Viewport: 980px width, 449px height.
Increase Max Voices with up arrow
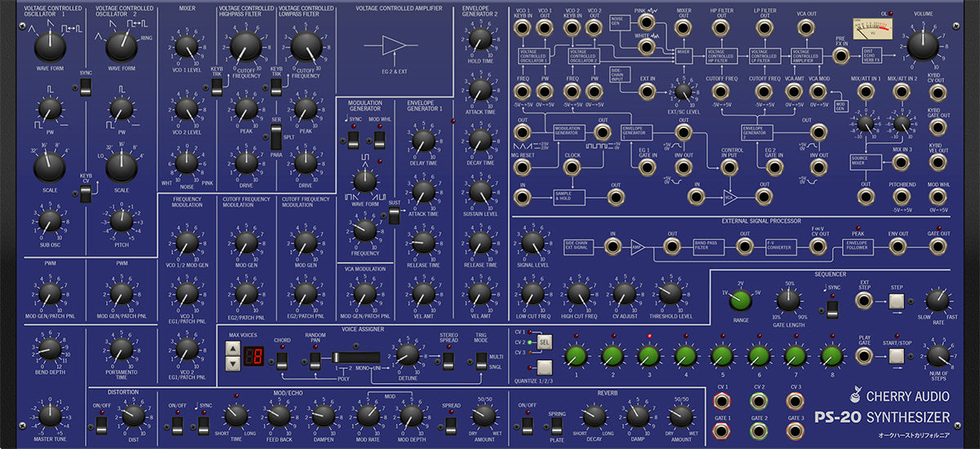[x=233, y=349]
